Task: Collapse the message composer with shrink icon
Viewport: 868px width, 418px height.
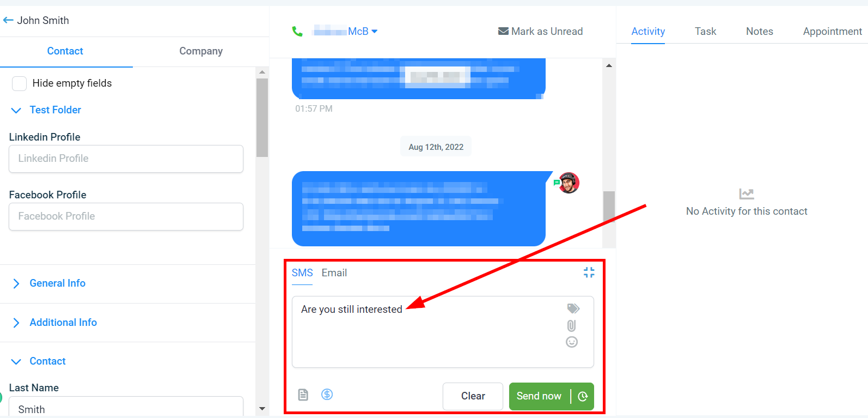Action: tap(589, 272)
